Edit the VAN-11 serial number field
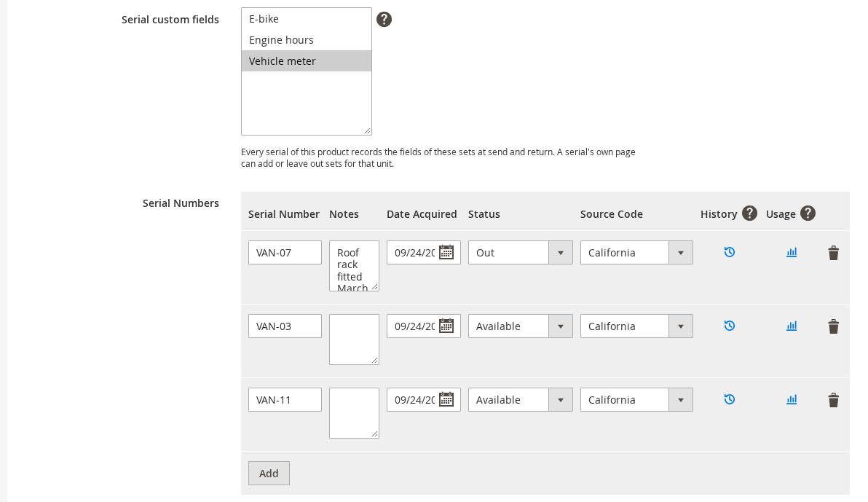This screenshot has height=502, width=868. [x=285, y=400]
